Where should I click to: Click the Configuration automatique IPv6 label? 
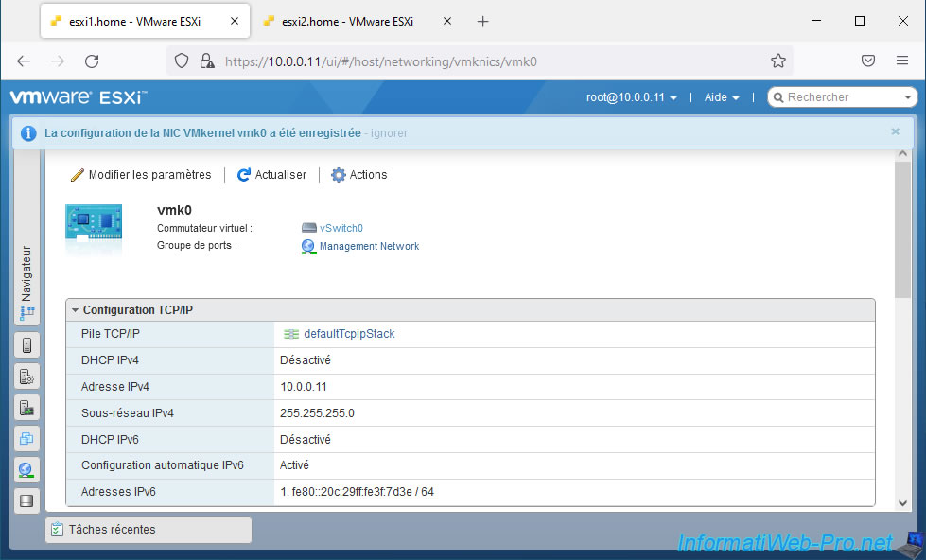click(x=163, y=465)
